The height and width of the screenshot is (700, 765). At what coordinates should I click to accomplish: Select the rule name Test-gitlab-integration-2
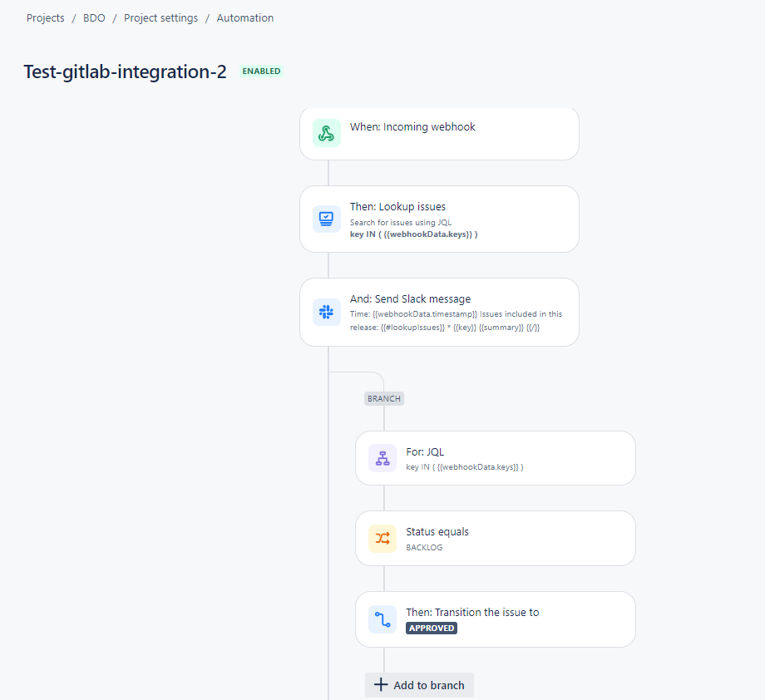tap(125, 71)
